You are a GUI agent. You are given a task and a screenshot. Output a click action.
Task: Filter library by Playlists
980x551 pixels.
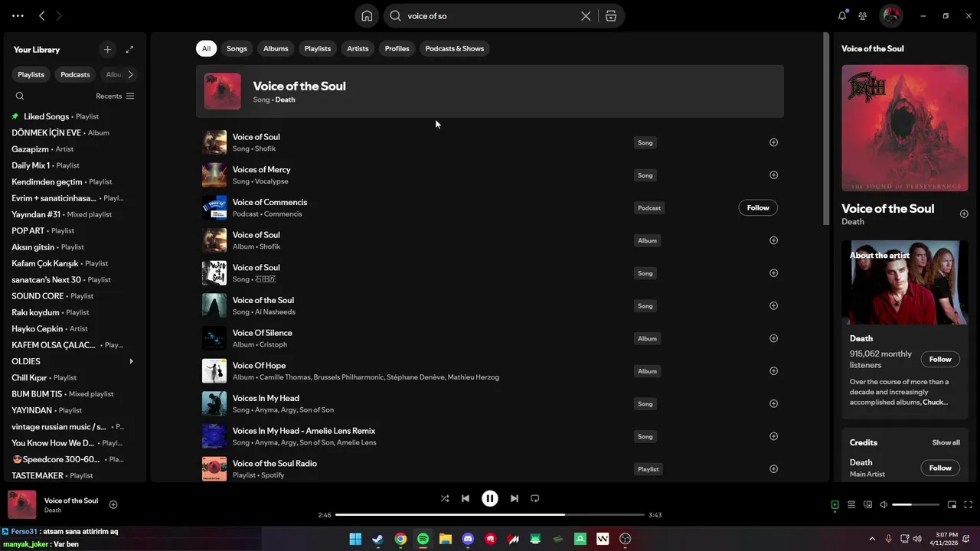(x=31, y=74)
